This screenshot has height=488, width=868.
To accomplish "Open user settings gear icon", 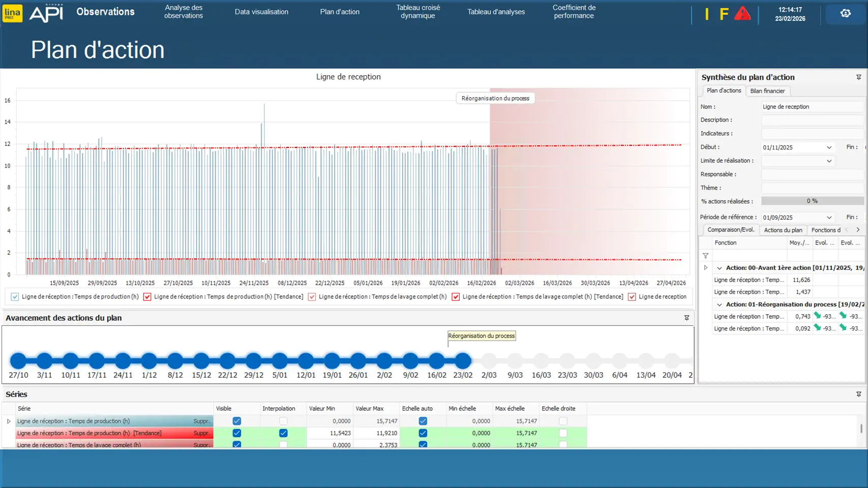I will [x=845, y=14].
